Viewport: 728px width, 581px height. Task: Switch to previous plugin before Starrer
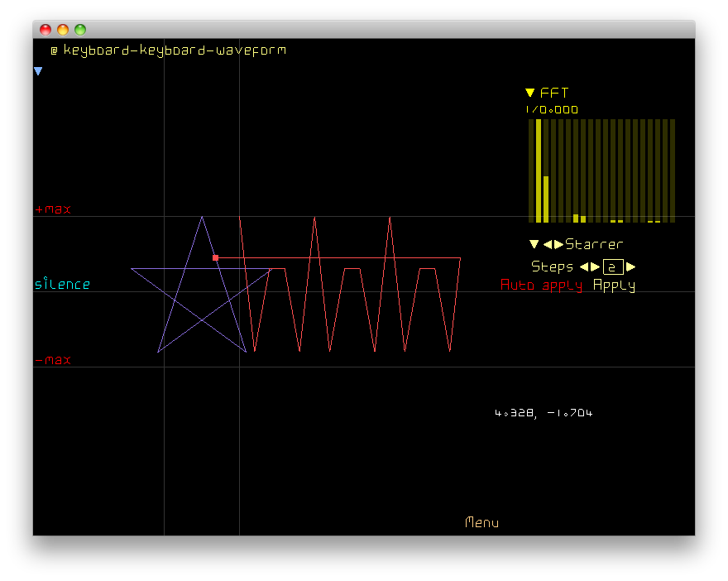pos(547,244)
